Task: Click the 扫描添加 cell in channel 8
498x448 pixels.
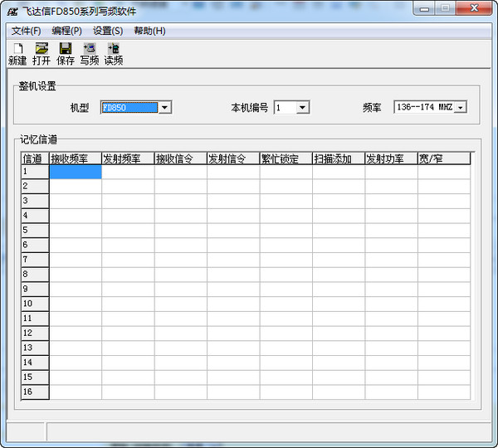Action: pos(339,275)
